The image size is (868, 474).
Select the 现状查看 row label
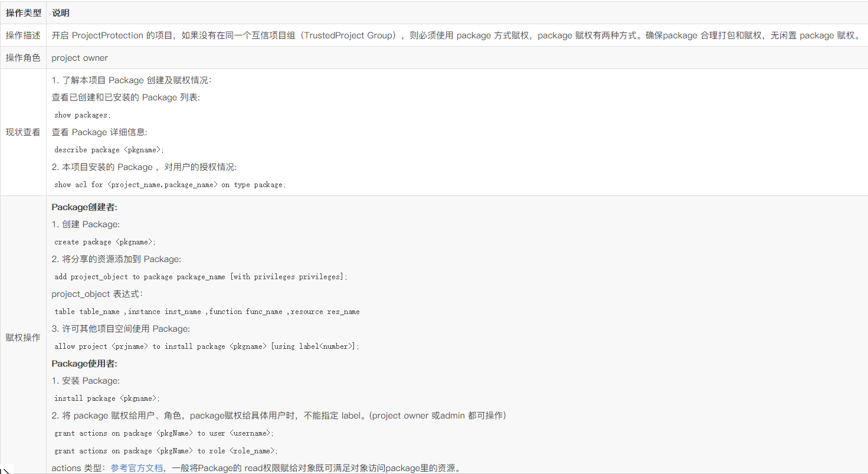click(x=23, y=132)
